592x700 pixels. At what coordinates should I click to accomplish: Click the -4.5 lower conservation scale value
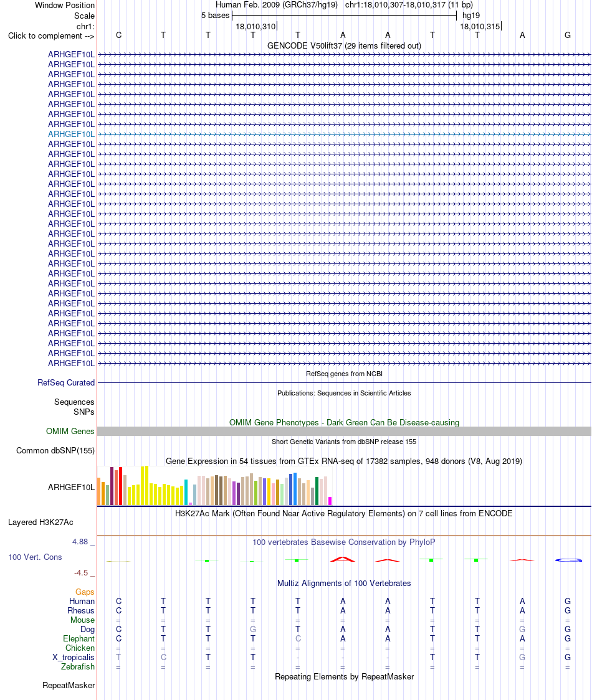81,573
